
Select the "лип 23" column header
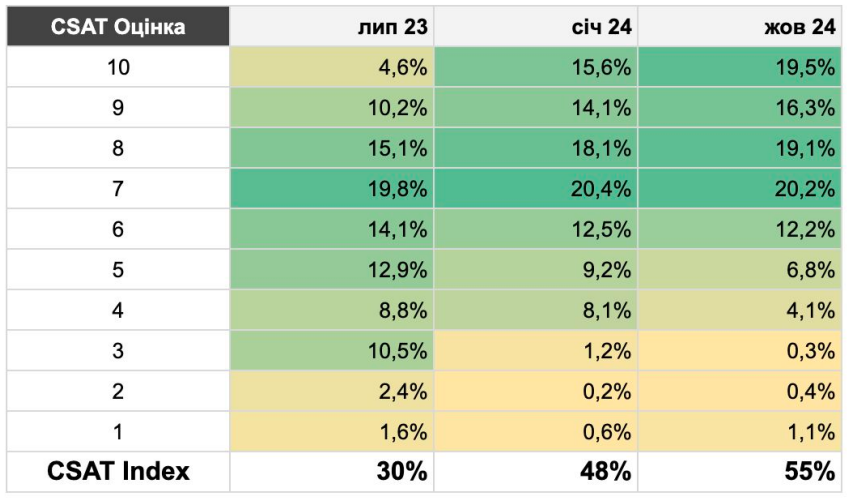point(331,27)
